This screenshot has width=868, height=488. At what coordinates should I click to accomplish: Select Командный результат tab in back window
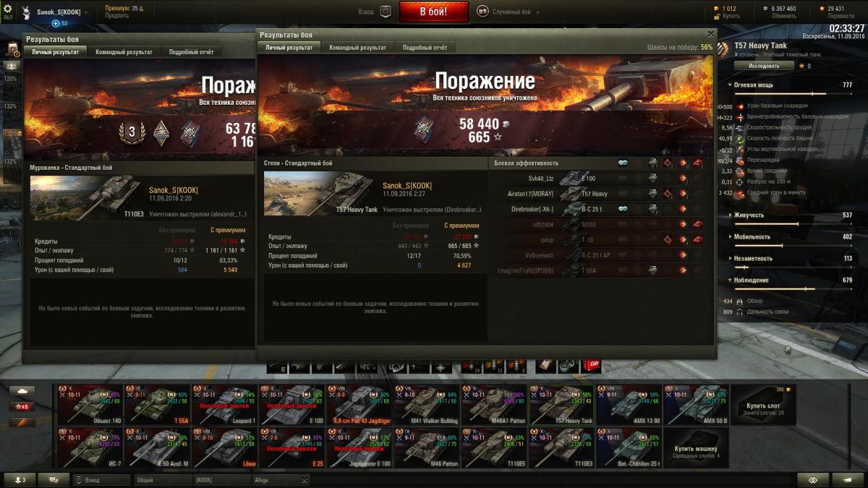pos(124,52)
